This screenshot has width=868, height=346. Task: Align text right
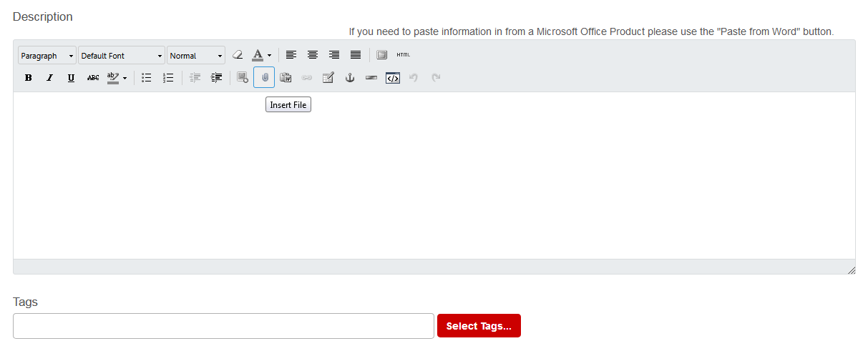[334, 55]
